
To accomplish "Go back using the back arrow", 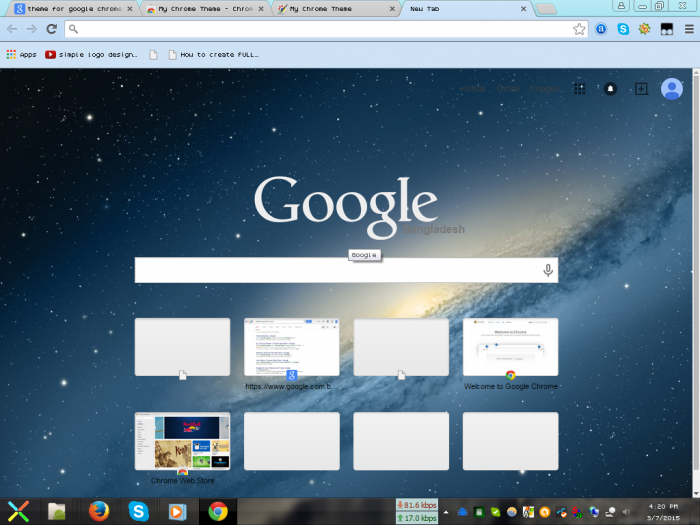I will tap(12, 29).
